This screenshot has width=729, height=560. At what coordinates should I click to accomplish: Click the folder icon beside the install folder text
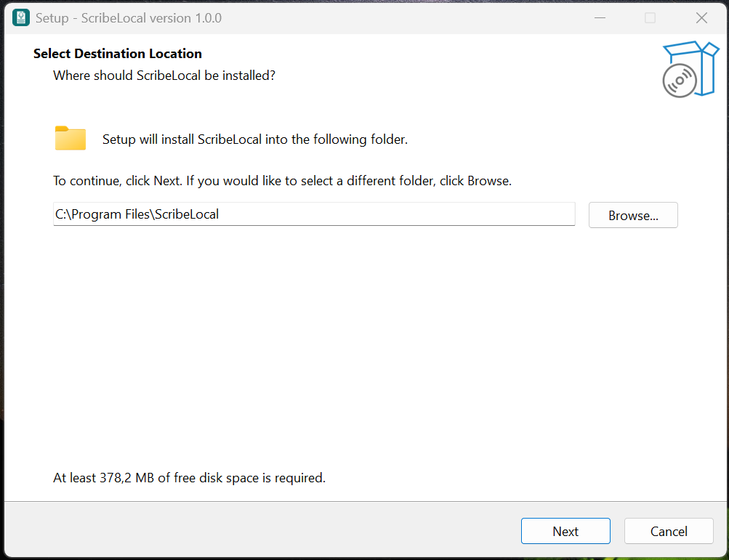[70, 138]
